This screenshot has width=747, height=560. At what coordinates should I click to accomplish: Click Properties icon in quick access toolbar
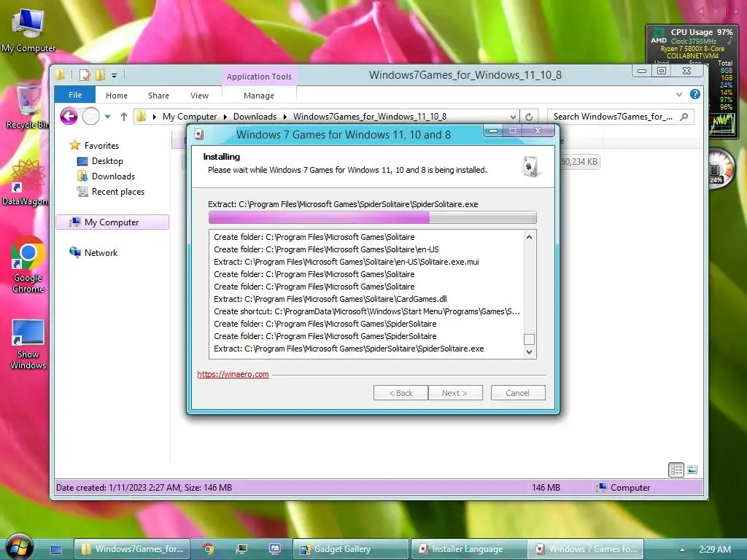point(85,75)
